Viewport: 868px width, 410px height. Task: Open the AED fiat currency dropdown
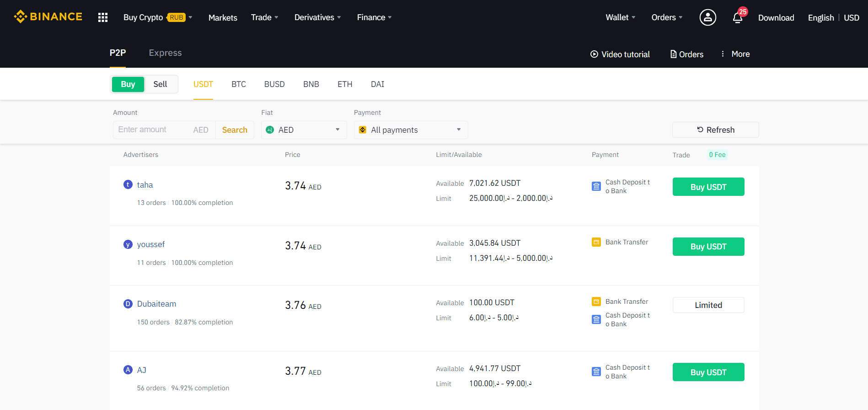[304, 130]
